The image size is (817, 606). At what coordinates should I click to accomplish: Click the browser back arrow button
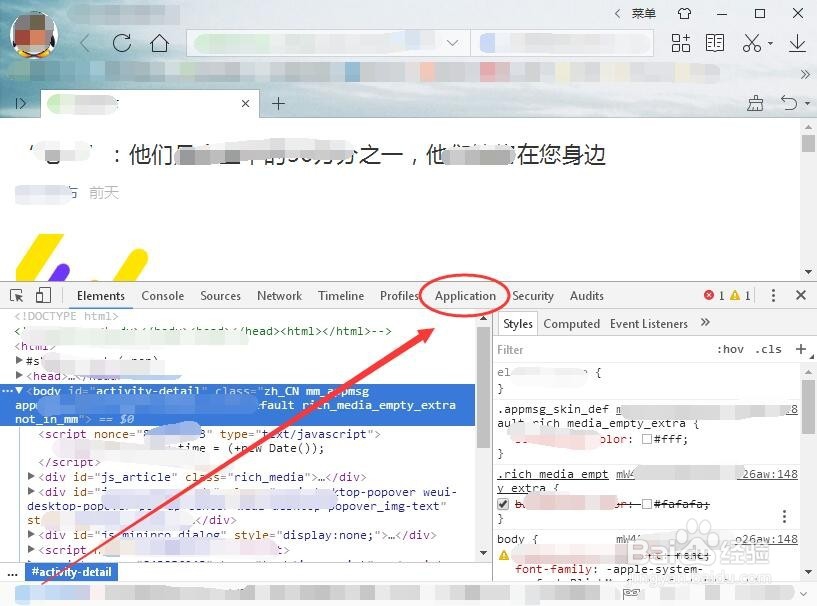[85, 43]
